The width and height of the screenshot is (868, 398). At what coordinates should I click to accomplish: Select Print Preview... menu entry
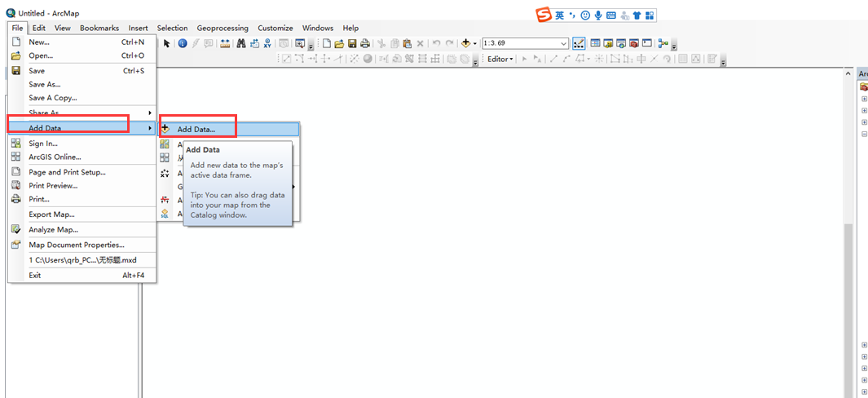pos(82,186)
